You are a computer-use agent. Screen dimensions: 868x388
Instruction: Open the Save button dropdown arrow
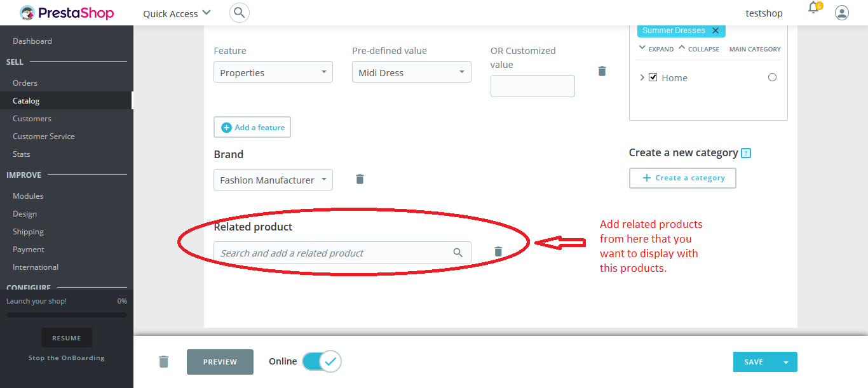pos(786,362)
